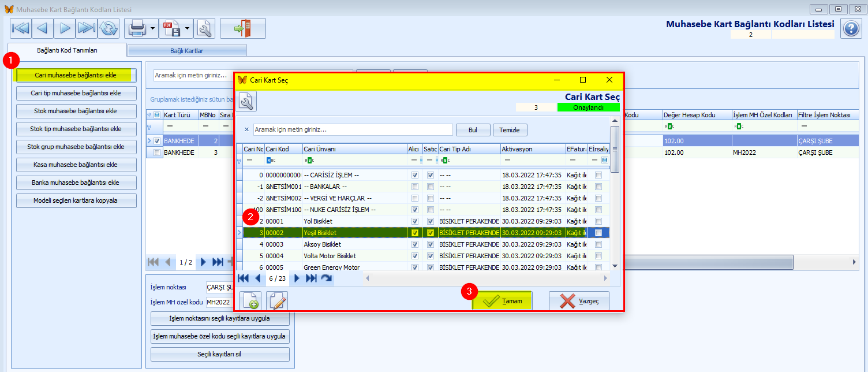Viewport: 868px width, 372px height.
Task: Click the first record navigation icon
Action: [x=21, y=28]
